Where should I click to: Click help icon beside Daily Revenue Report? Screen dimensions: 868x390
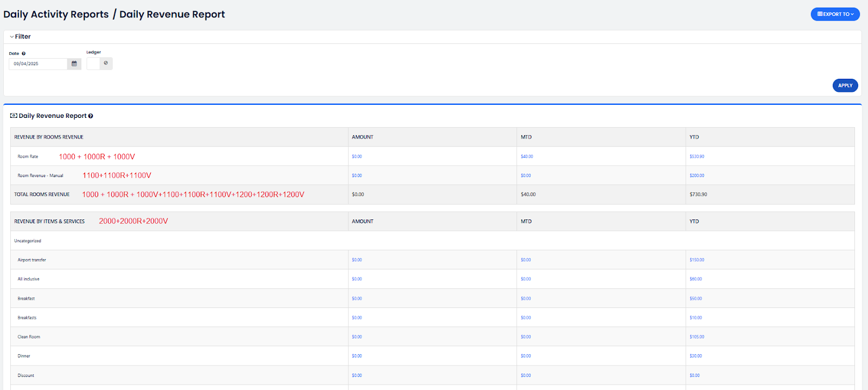[x=91, y=116]
